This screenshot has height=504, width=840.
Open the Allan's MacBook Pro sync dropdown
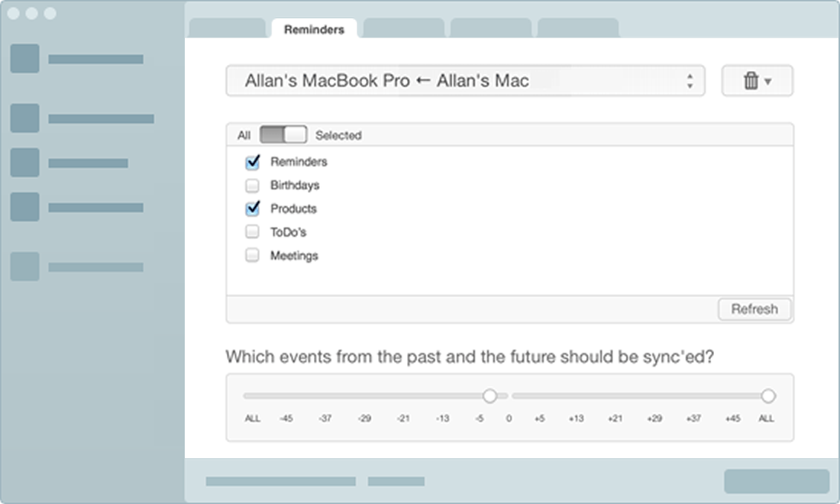pos(465,81)
